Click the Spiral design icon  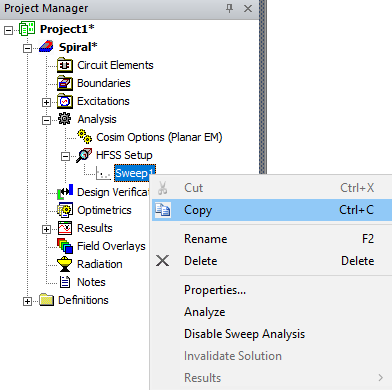coord(46,47)
